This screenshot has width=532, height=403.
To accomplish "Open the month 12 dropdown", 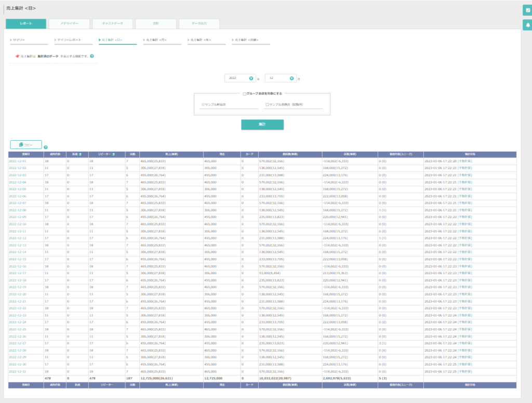I will (x=281, y=78).
